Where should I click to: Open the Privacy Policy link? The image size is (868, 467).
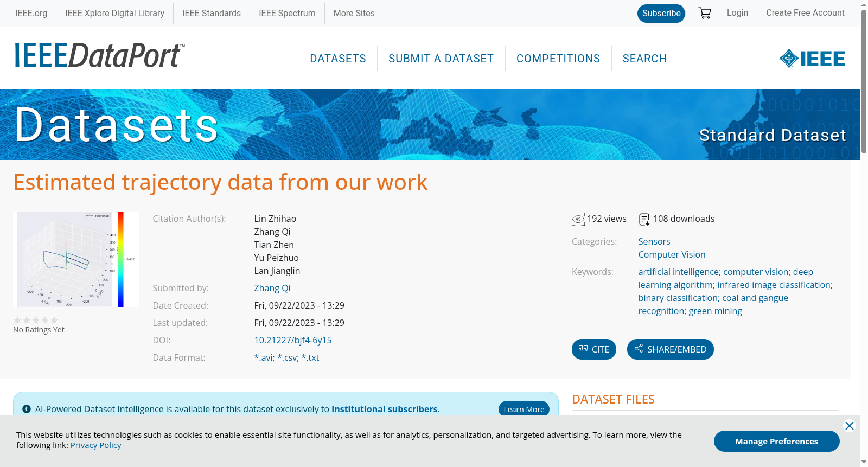[95, 445]
